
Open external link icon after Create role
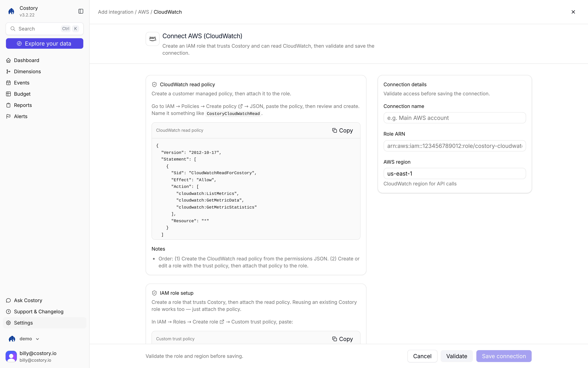[x=222, y=322]
